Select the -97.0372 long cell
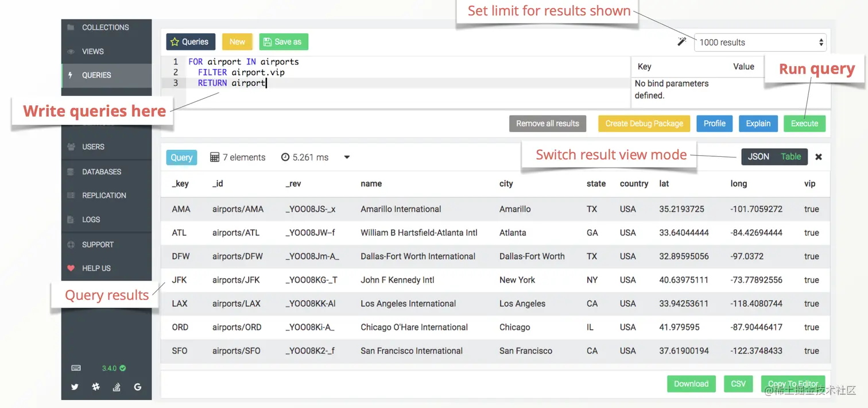The width and height of the screenshot is (868, 408). click(747, 256)
